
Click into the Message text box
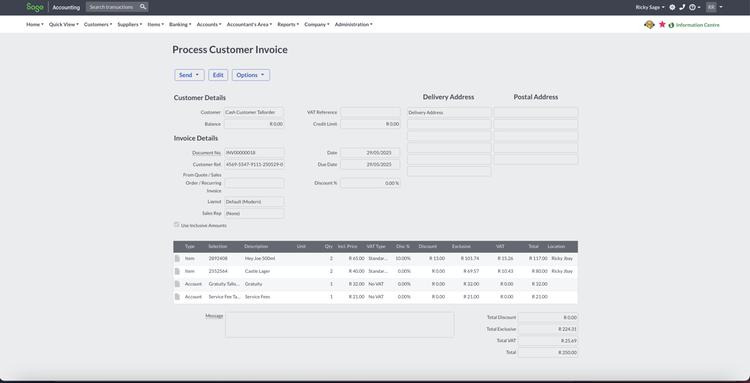[x=340, y=325]
